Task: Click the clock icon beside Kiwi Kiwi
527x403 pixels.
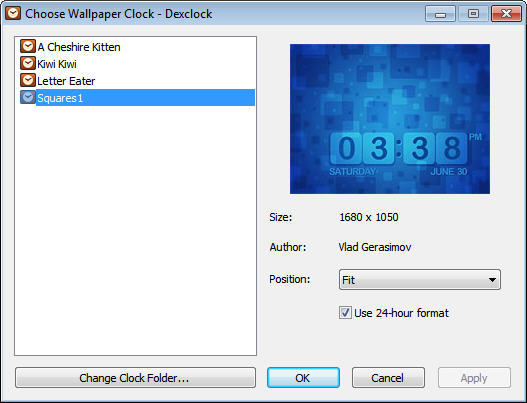Action: click(x=28, y=63)
